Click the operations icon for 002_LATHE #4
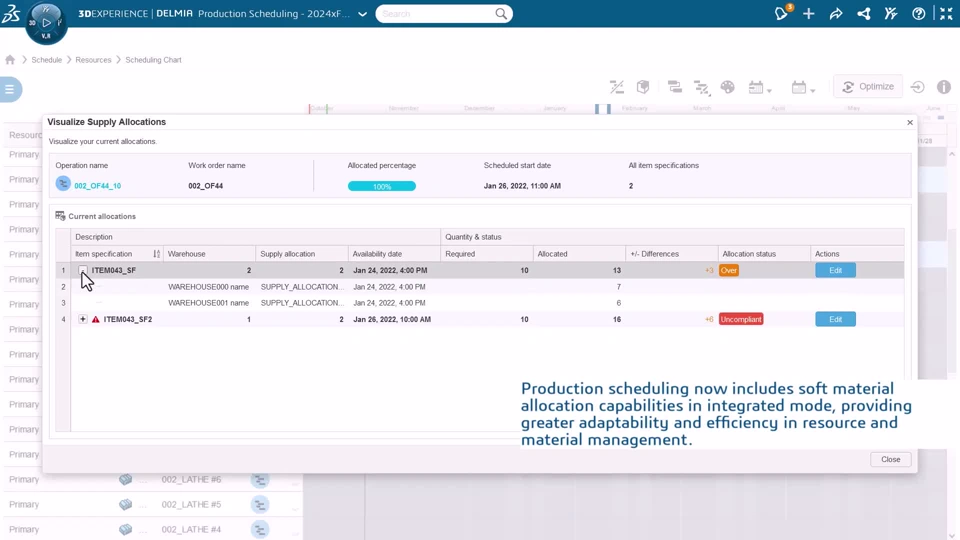 point(260,530)
